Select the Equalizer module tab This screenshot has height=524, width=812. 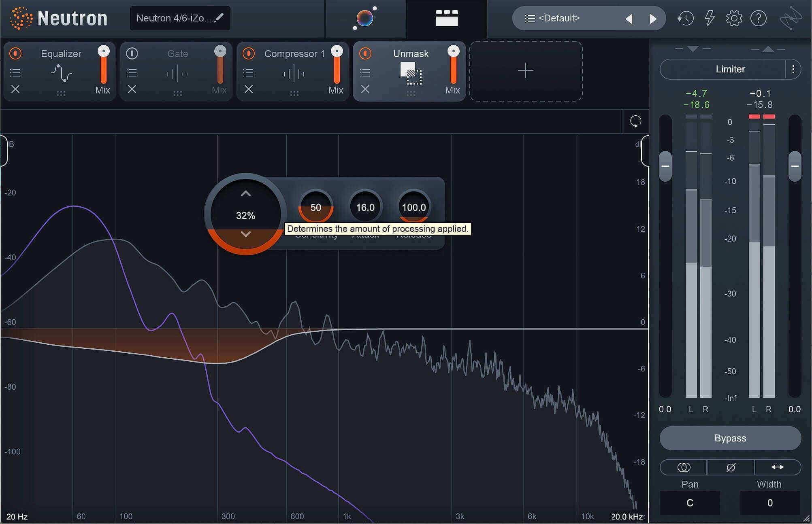tap(59, 71)
